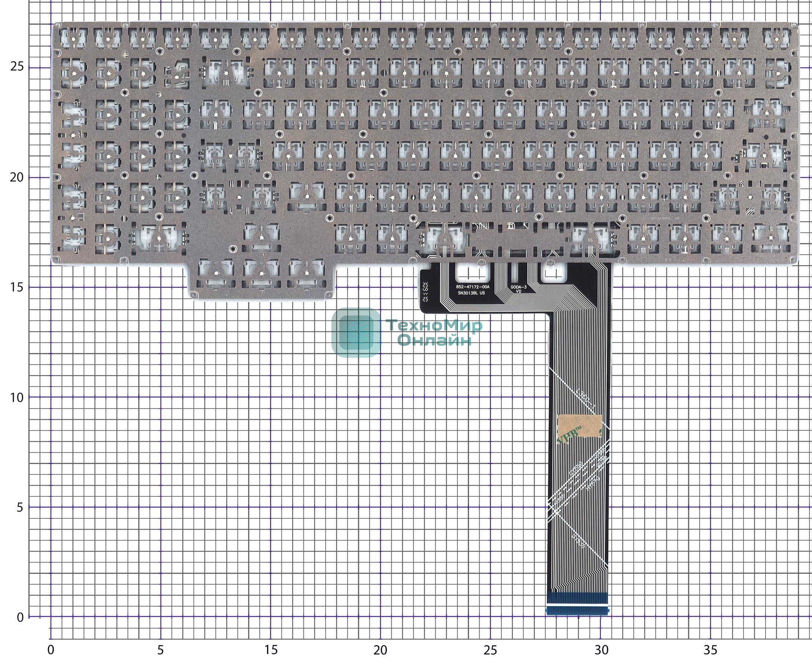Viewport: 812px width, 666px height.
Task: Click the 852-47172-00A part number label
Action: click(472, 287)
